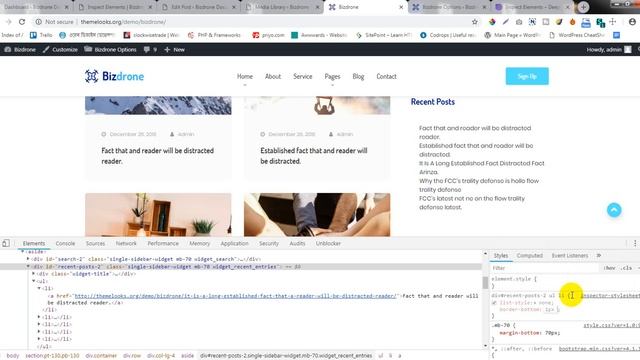Toggle the list-style property checkbox
The width and height of the screenshot is (640, 360).
click(x=494, y=303)
